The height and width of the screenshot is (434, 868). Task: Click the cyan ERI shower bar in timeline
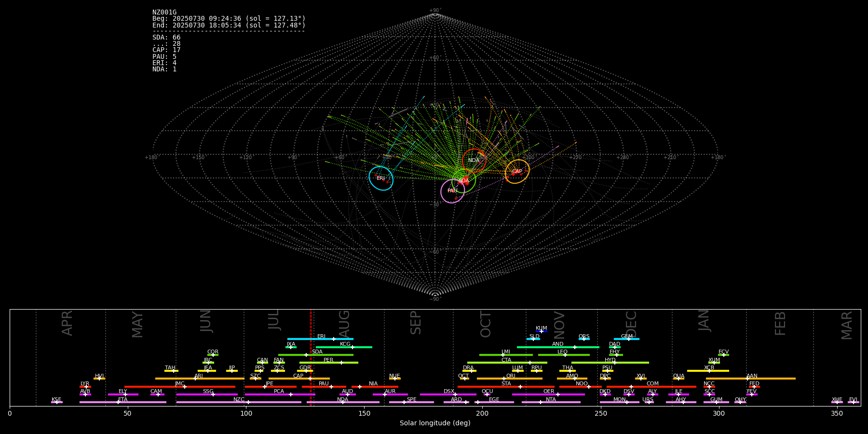point(320,339)
